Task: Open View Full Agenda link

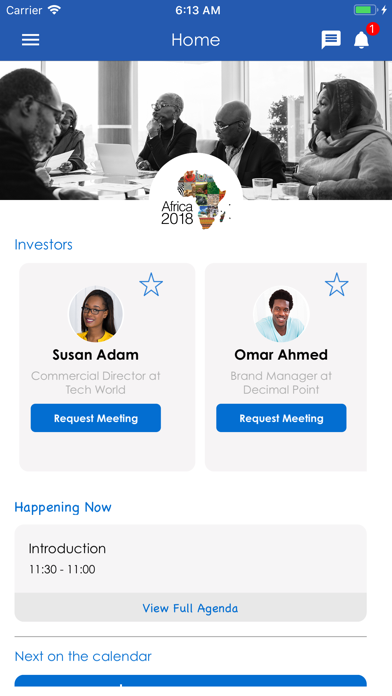Action: click(190, 608)
